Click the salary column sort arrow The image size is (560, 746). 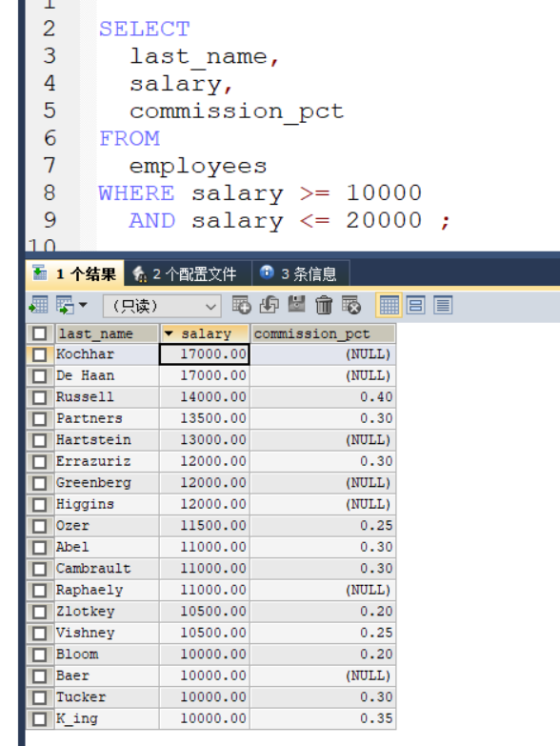tap(169, 334)
